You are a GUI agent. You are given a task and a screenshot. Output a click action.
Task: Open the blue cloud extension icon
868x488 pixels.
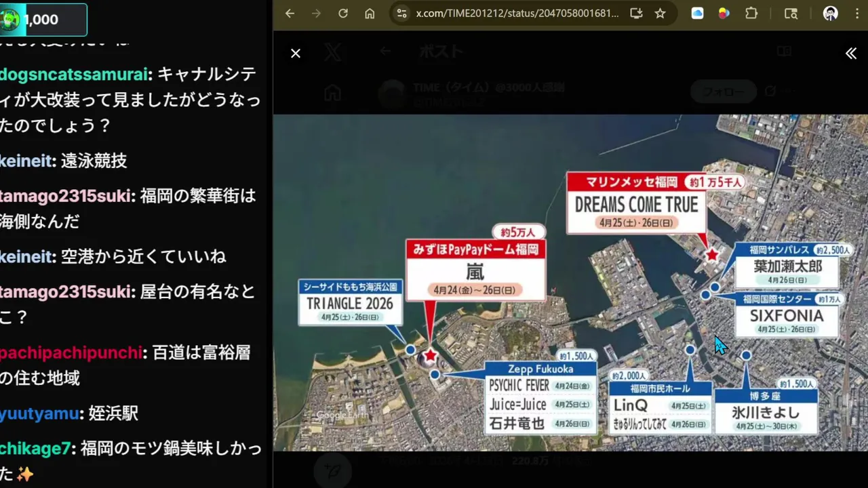697,14
